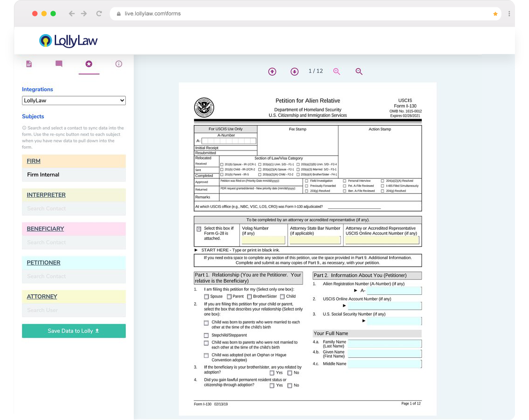Click the browser back arrow
This screenshot has width=529, height=420.
click(72, 14)
